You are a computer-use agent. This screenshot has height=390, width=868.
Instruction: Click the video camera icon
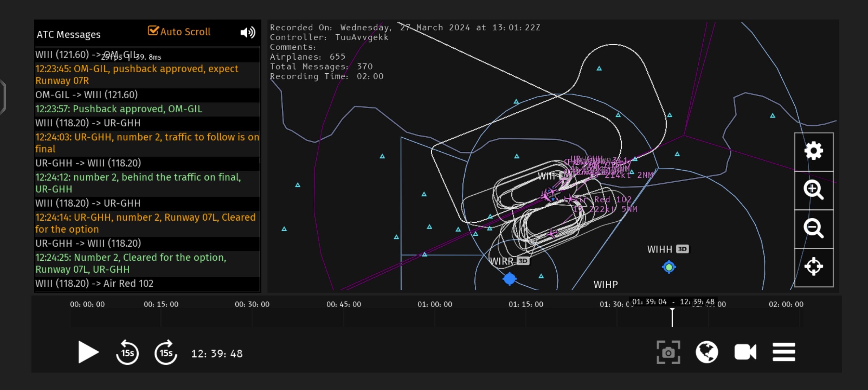tap(745, 352)
